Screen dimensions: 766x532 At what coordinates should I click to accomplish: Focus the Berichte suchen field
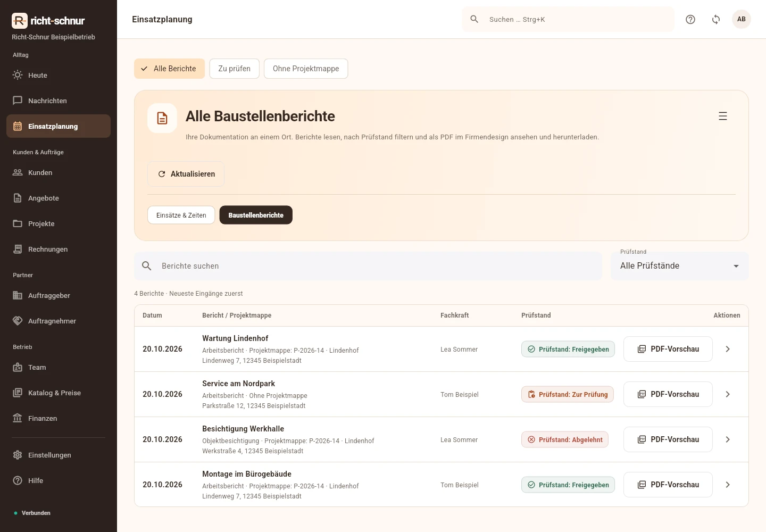coord(368,266)
